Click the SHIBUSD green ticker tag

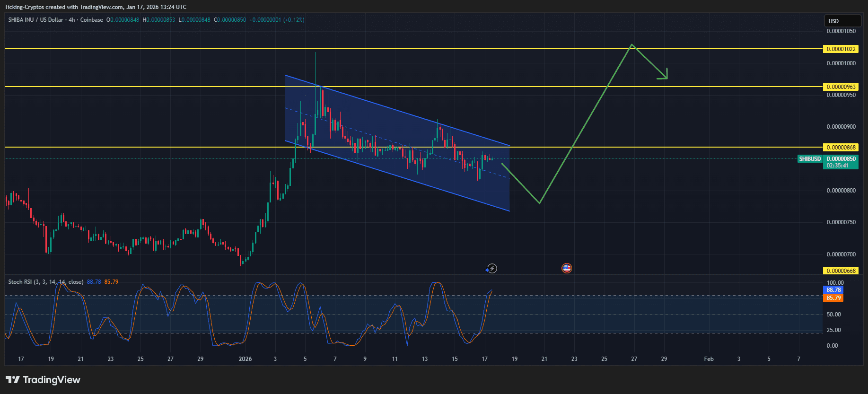pos(810,159)
